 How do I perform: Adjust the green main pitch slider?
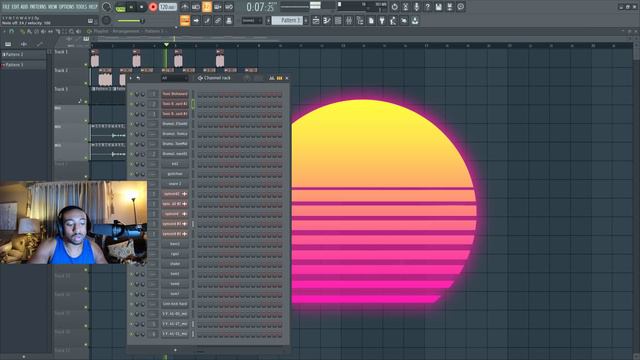pos(130,21)
